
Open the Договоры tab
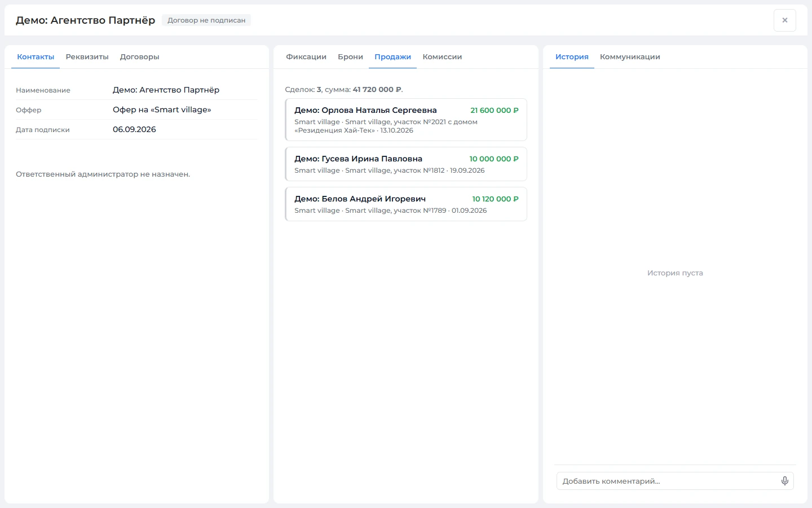coord(139,57)
